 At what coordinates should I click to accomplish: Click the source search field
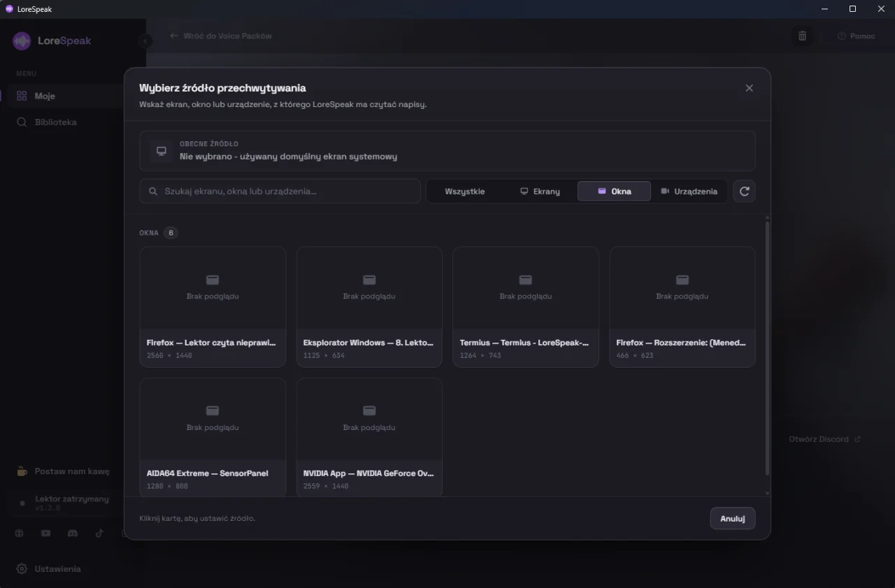point(280,192)
